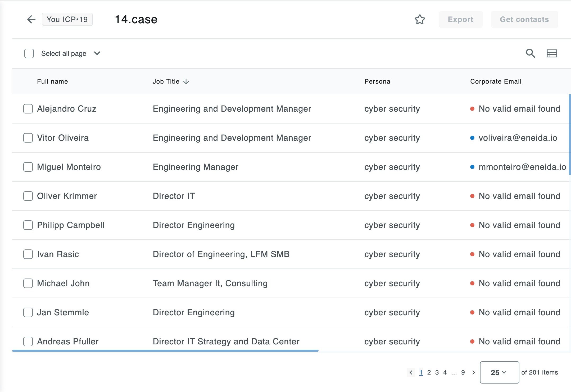
Task: Expand Select all page dropdown chevron
Action: 97,53
